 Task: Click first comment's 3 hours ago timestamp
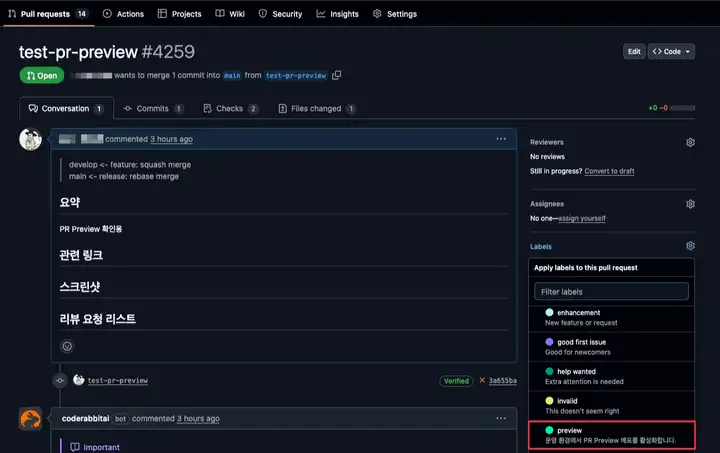171,139
